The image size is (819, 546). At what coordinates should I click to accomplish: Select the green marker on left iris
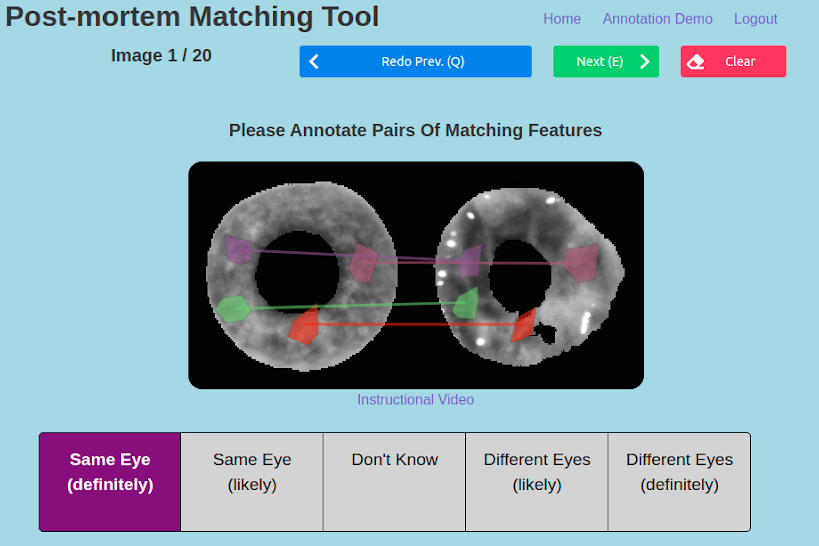233,309
